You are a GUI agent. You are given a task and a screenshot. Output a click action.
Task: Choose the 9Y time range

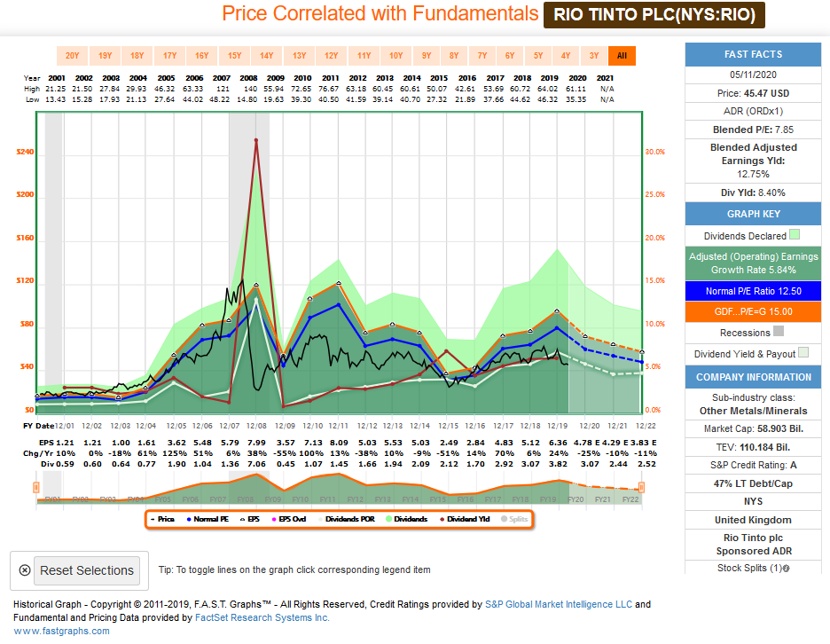click(x=427, y=56)
